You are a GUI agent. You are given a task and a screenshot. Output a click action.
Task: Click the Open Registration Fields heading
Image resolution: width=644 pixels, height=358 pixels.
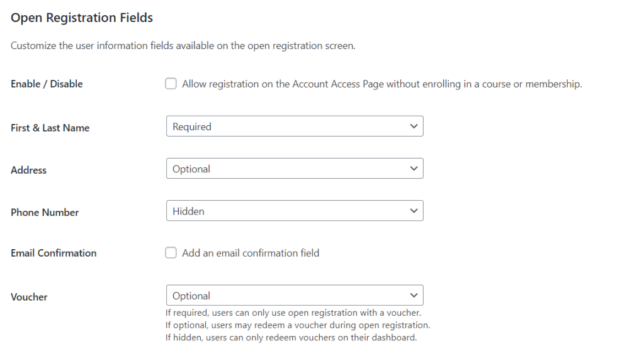(82, 18)
